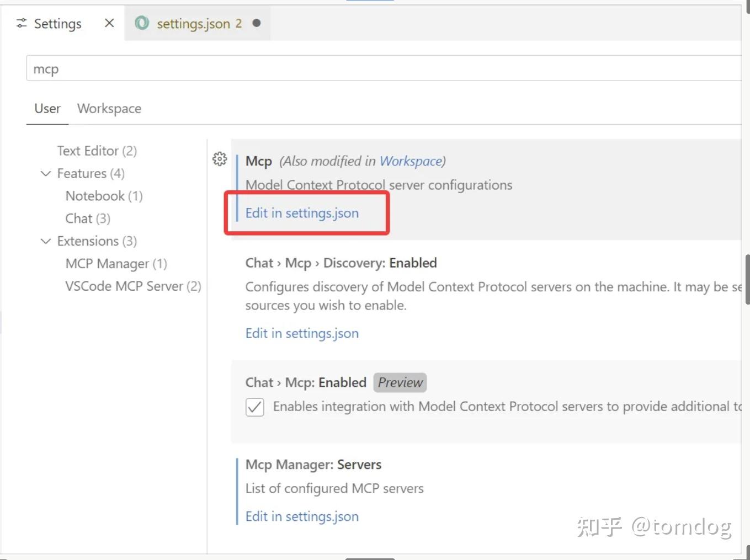This screenshot has width=750, height=560.
Task: Open Edit in settings.json under Mcp
Action: coord(302,213)
